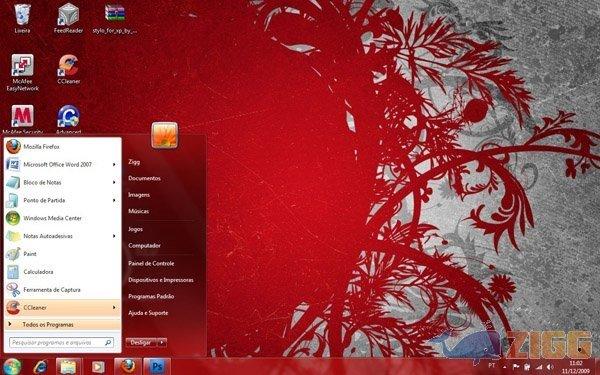Open Jogos folder
Image resolution: width=600 pixels, height=375 pixels.
point(135,229)
